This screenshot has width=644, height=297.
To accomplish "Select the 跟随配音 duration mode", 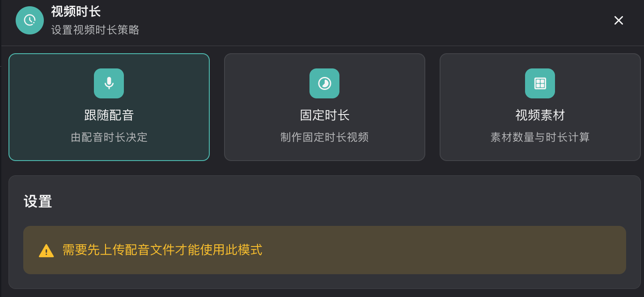I will pos(109,107).
